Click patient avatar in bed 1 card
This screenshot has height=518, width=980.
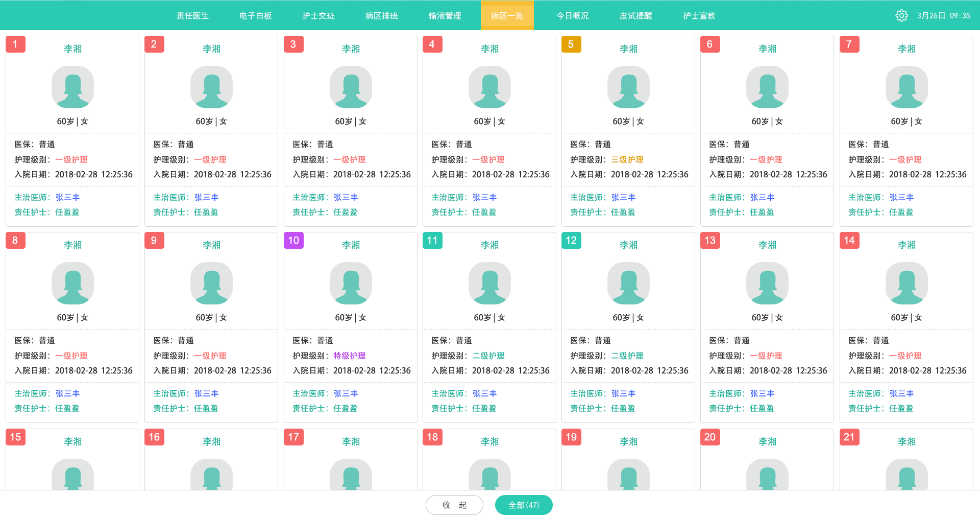(72, 87)
